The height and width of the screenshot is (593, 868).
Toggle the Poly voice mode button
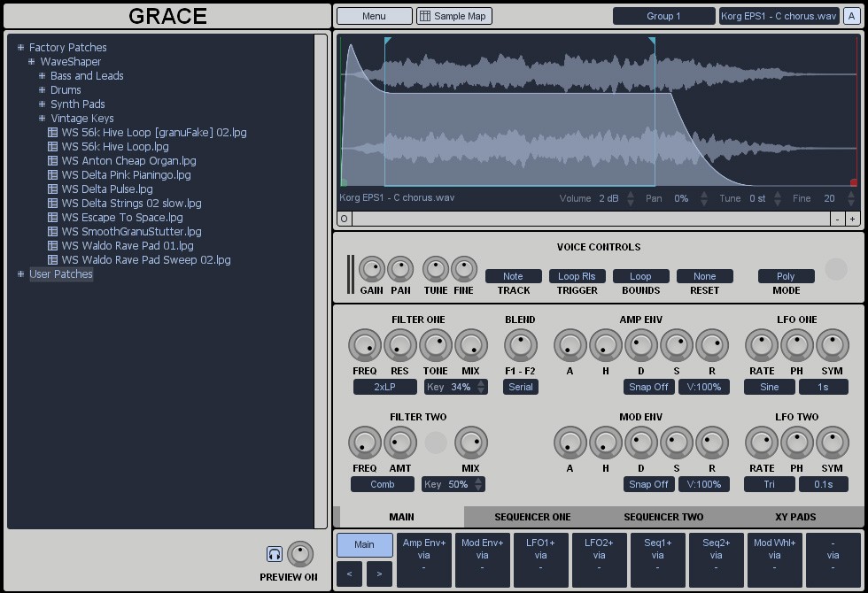click(x=786, y=276)
